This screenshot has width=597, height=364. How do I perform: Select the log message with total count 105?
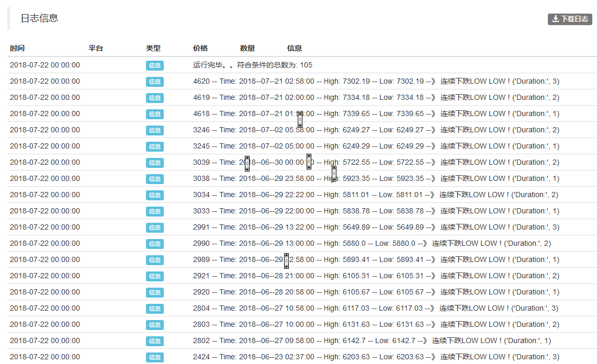pos(253,65)
